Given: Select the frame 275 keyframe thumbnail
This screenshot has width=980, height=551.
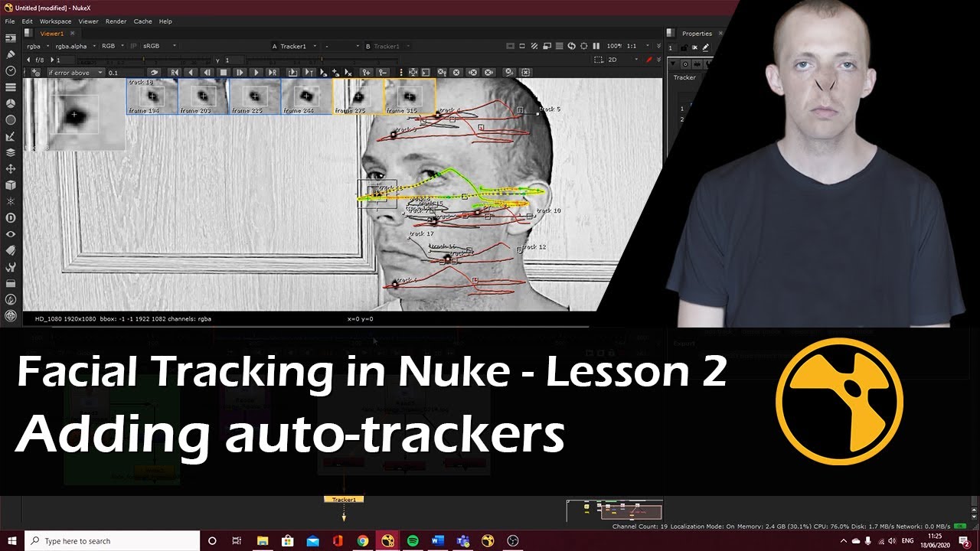Looking at the screenshot, I should tap(358, 96).
